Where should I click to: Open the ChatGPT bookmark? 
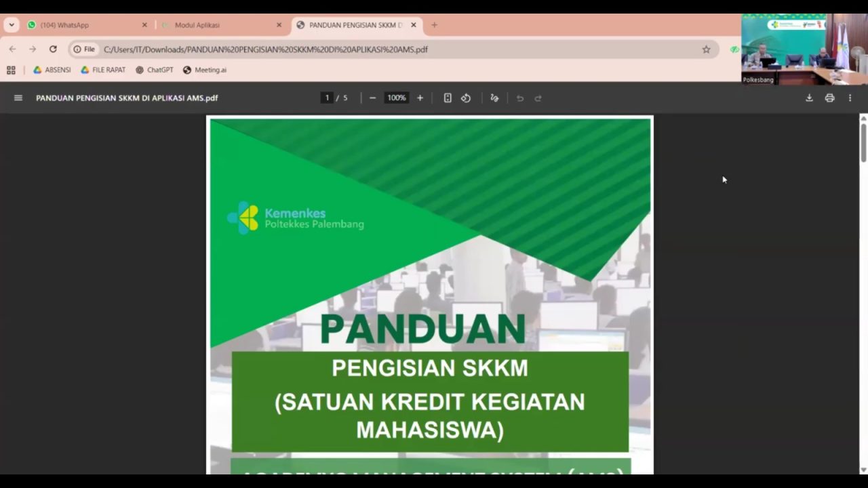click(155, 70)
